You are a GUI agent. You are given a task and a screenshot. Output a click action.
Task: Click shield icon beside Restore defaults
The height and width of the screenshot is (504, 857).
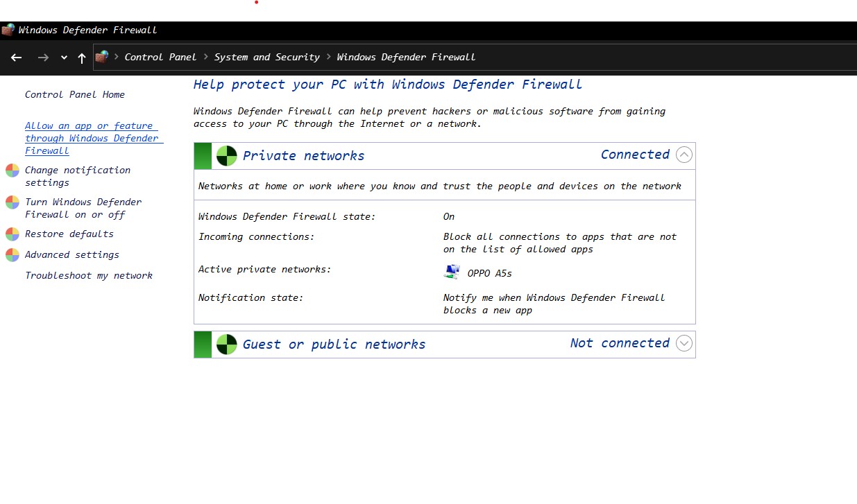click(12, 234)
